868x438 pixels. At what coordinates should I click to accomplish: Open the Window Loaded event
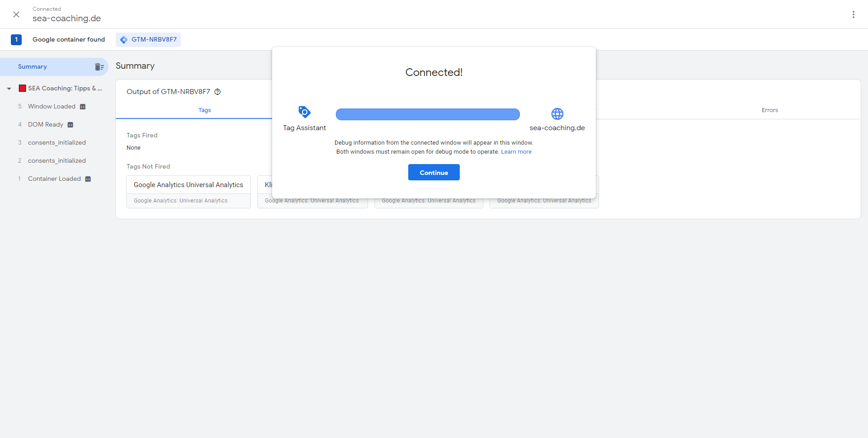[x=52, y=107]
